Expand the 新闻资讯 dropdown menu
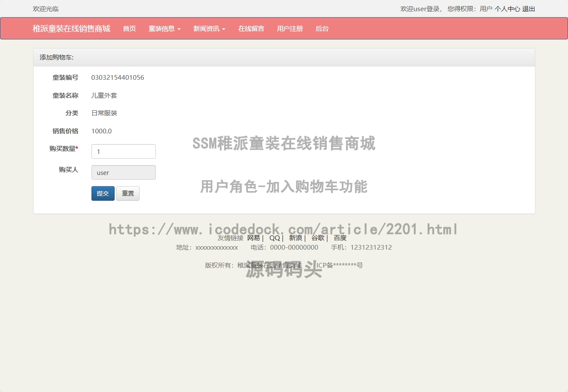Screen dimensions: 568x392 click(209, 29)
